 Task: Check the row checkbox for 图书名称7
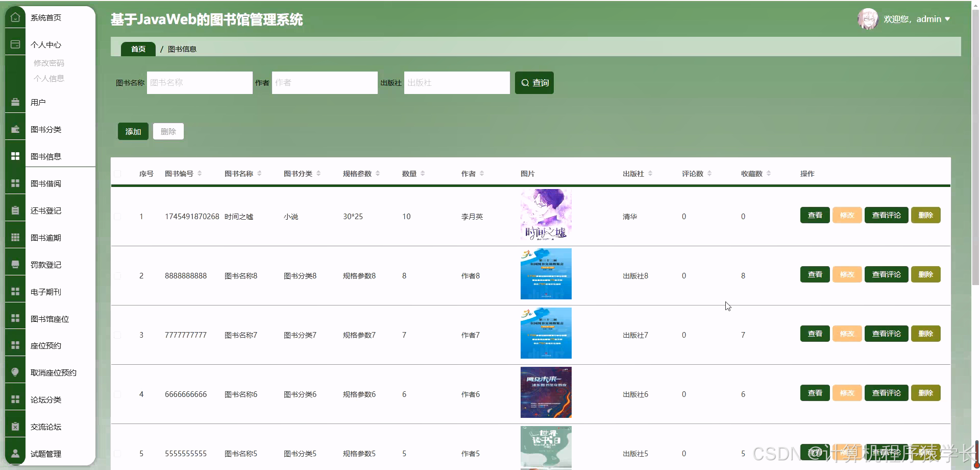[x=117, y=335]
